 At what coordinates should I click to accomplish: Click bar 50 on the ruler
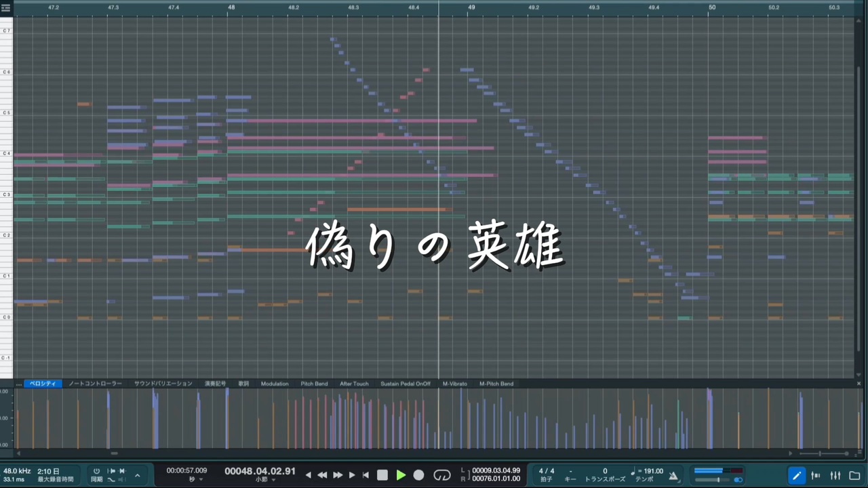click(x=712, y=7)
